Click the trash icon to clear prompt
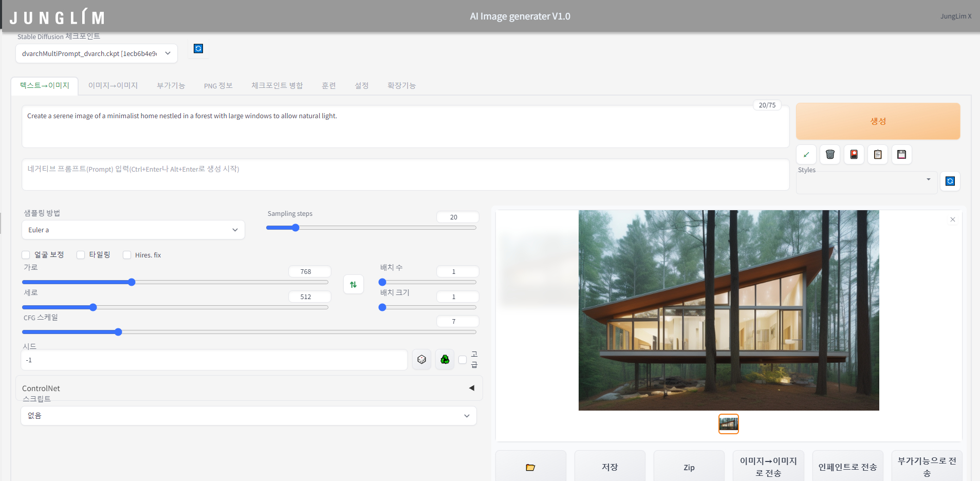 pos(830,155)
